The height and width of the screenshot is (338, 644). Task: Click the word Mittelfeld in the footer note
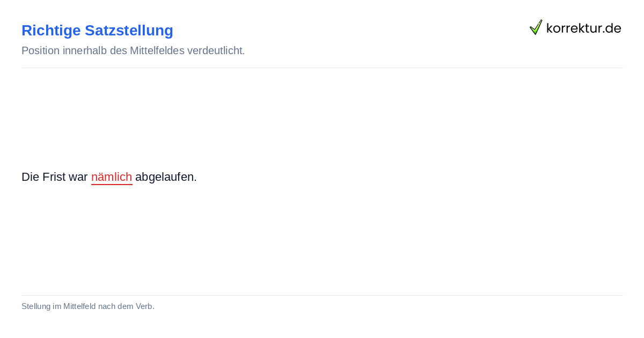click(x=79, y=306)
